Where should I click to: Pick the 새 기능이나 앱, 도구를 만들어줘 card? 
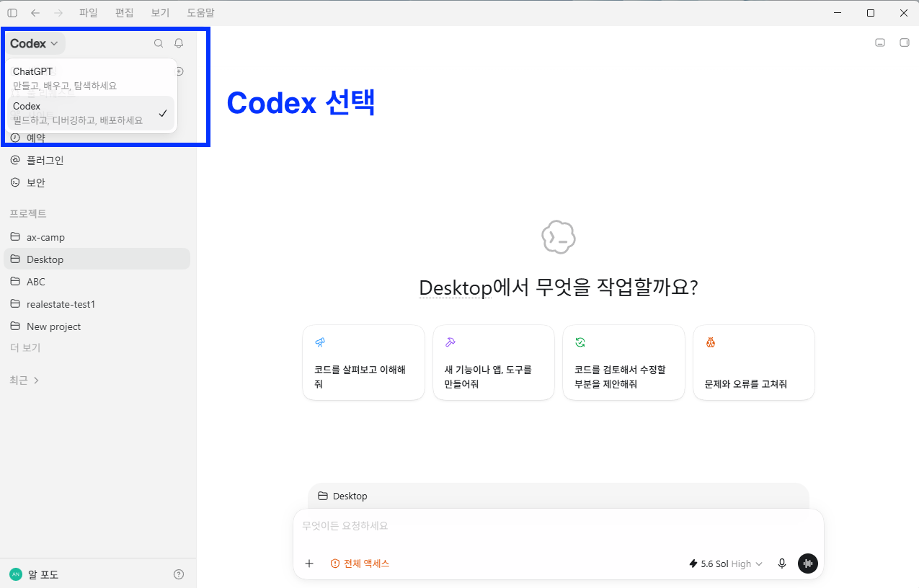point(494,362)
